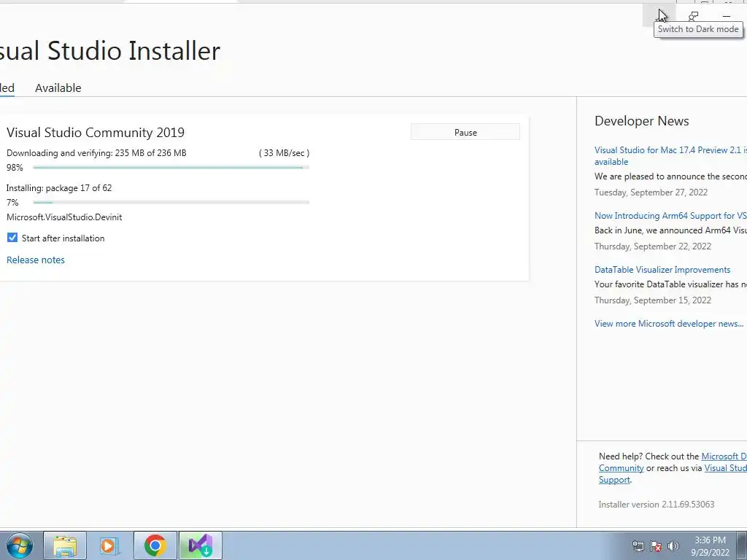Screen dimensions: 747x560
Task: Click the network status tray icon
Action: (638, 545)
